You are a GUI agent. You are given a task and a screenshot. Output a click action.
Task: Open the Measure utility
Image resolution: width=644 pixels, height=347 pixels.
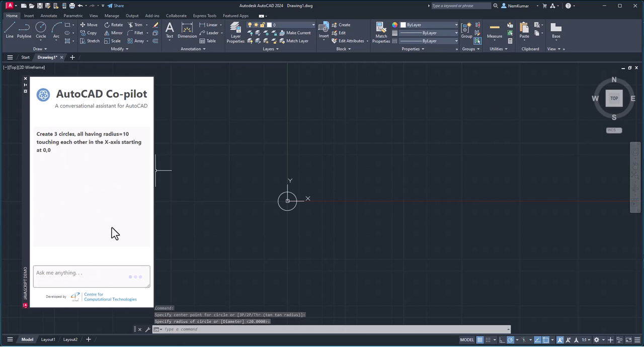tap(495, 30)
